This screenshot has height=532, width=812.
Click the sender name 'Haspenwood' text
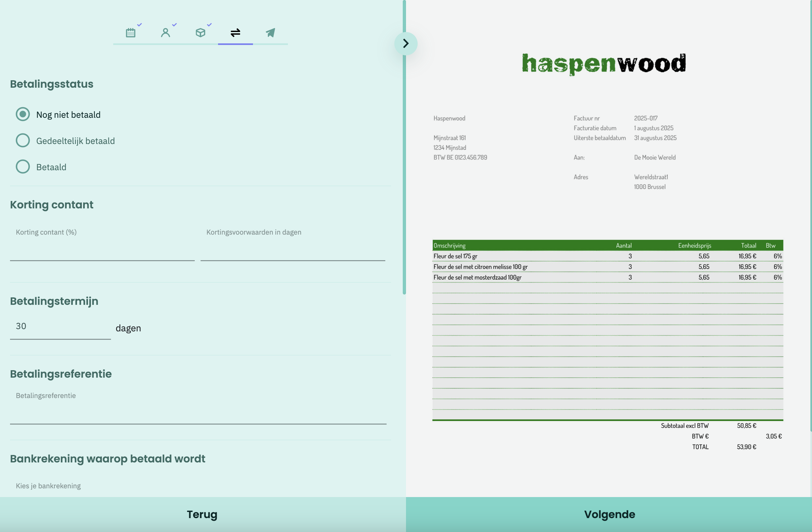tap(449, 118)
